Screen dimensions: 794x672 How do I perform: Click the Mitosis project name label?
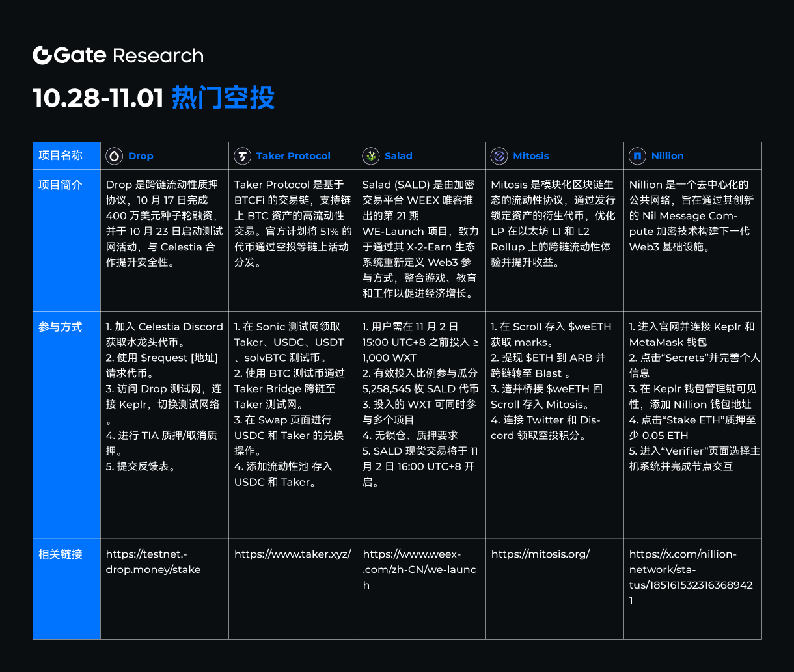[x=531, y=155]
